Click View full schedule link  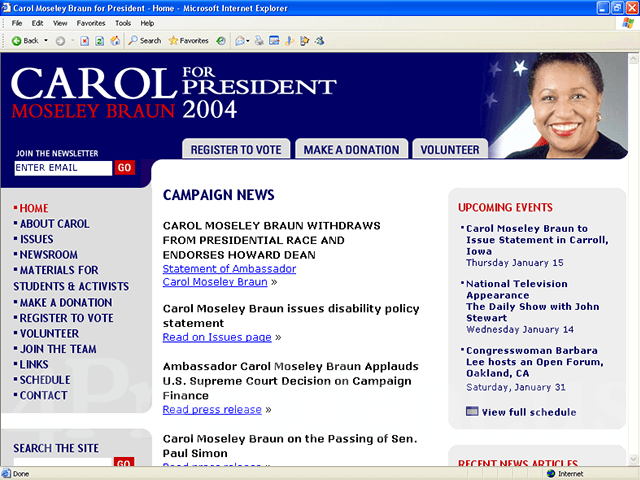coord(529,412)
